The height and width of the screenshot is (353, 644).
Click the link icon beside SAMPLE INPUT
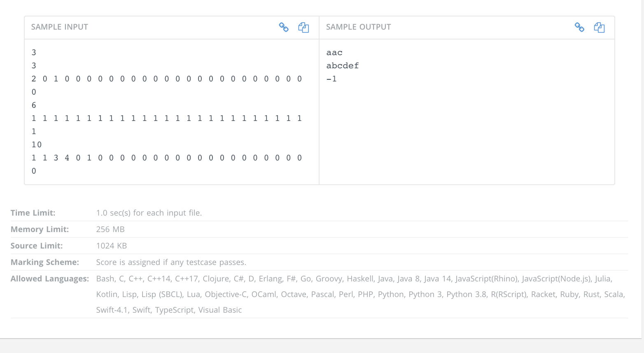pos(284,27)
